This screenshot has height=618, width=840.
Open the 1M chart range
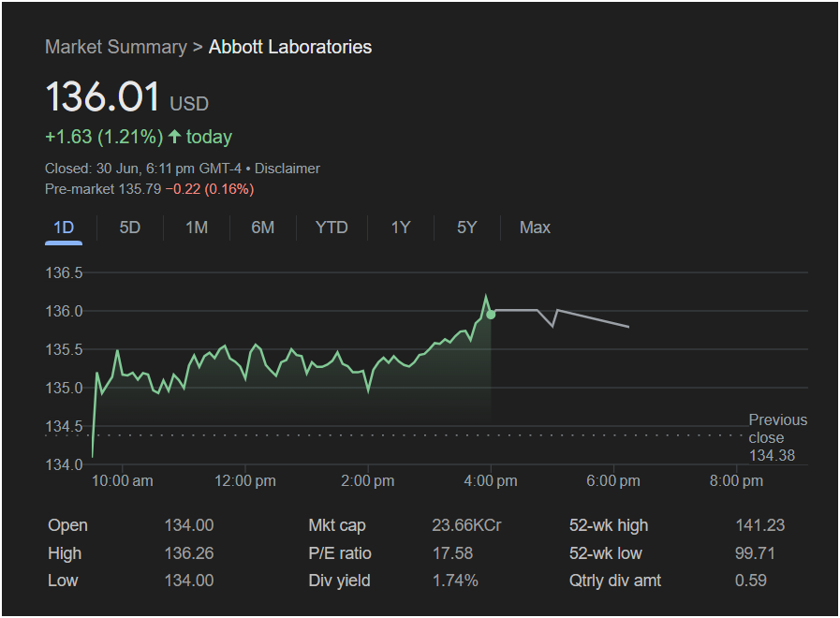pos(197,228)
